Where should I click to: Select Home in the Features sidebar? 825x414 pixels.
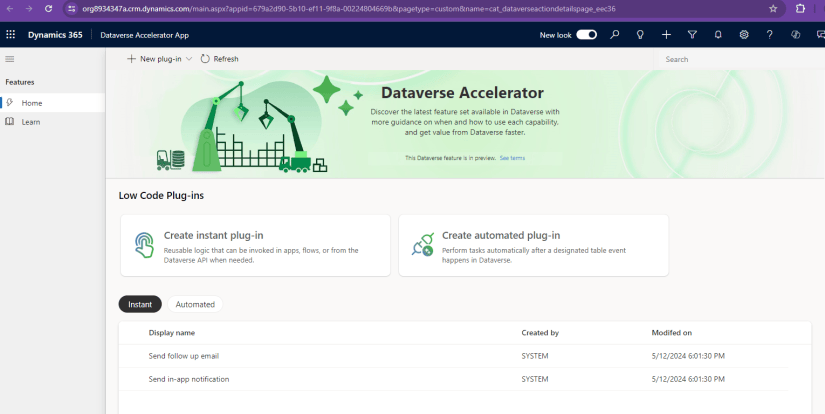[53, 103]
